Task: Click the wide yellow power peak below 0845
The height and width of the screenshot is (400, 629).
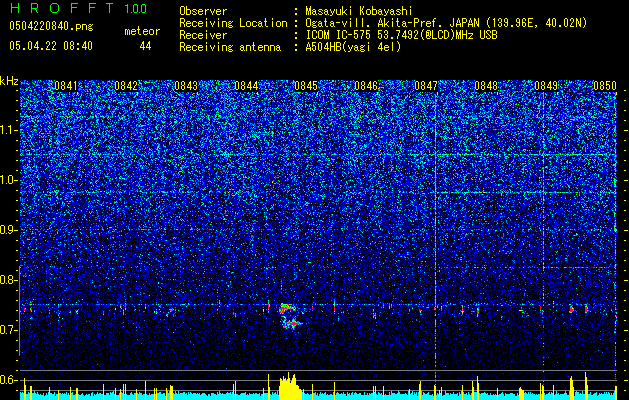Action: [291, 387]
